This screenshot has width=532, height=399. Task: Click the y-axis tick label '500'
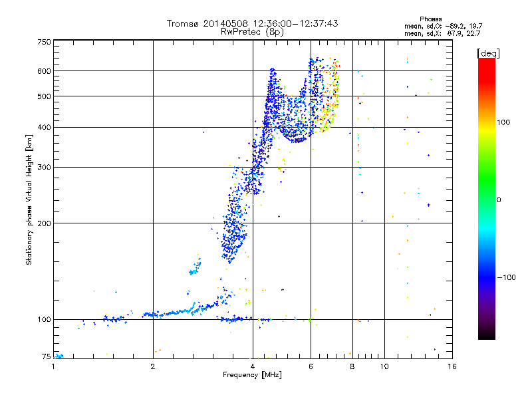[45, 96]
